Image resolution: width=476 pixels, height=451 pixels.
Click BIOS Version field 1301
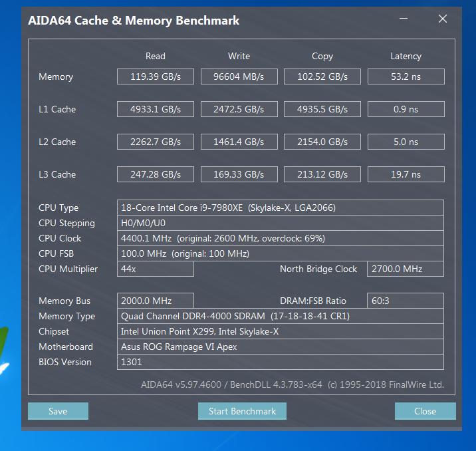tap(281, 362)
